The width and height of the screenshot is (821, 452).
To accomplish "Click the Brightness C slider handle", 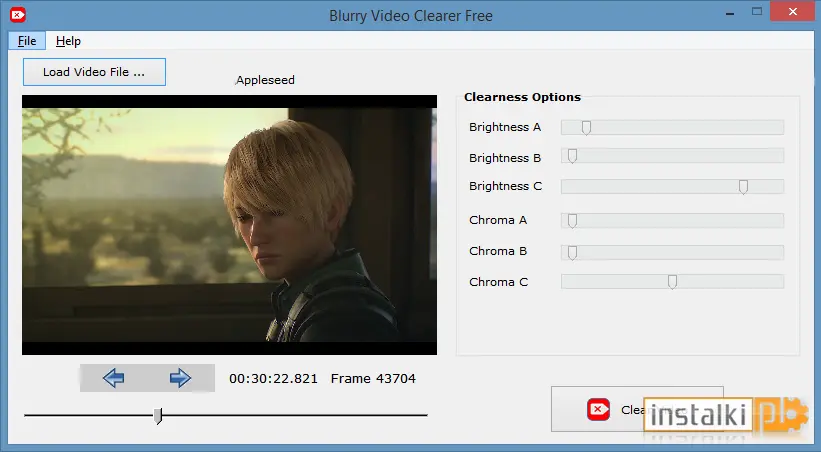I will click(x=743, y=187).
